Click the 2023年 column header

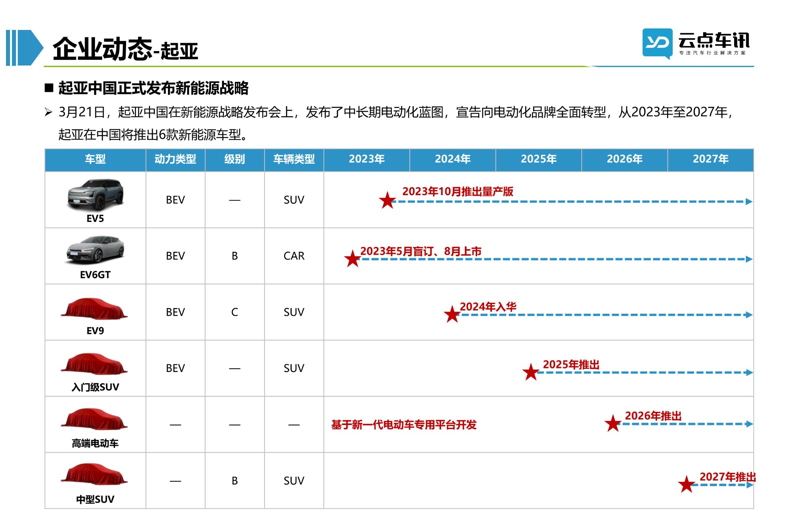click(x=367, y=160)
